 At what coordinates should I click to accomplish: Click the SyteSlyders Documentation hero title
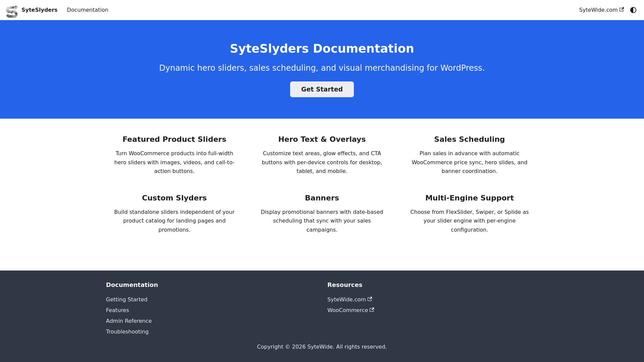click(322, 49)
